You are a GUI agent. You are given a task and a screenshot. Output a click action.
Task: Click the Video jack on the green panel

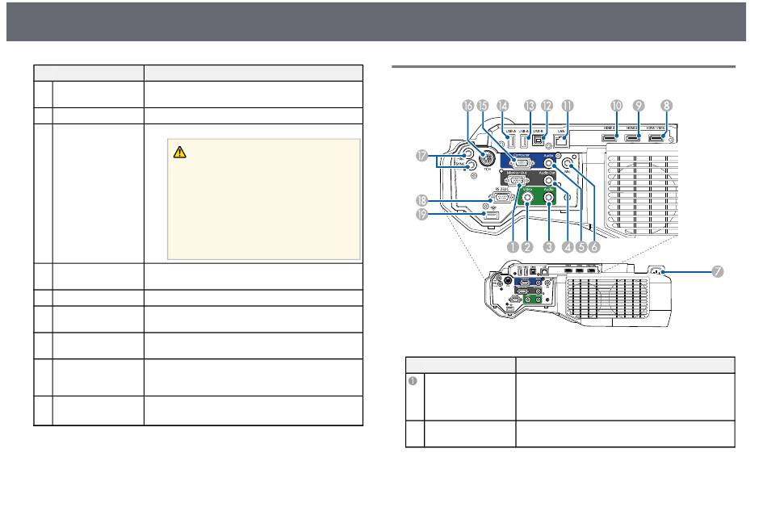point(527,198)
